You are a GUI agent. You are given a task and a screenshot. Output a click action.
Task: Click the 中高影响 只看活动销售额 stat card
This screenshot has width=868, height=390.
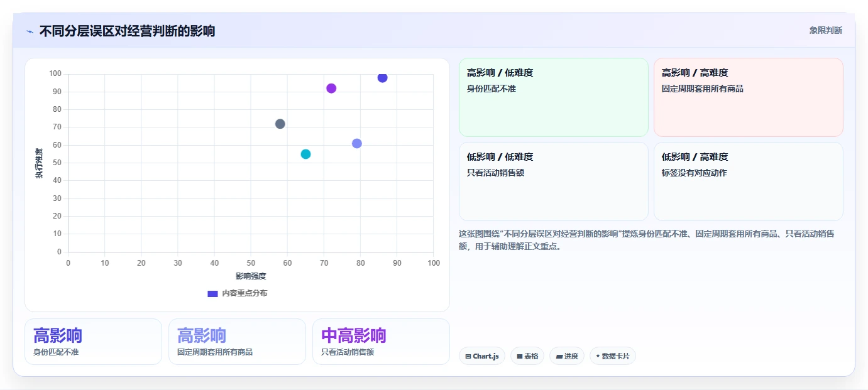tap(381, 342)
